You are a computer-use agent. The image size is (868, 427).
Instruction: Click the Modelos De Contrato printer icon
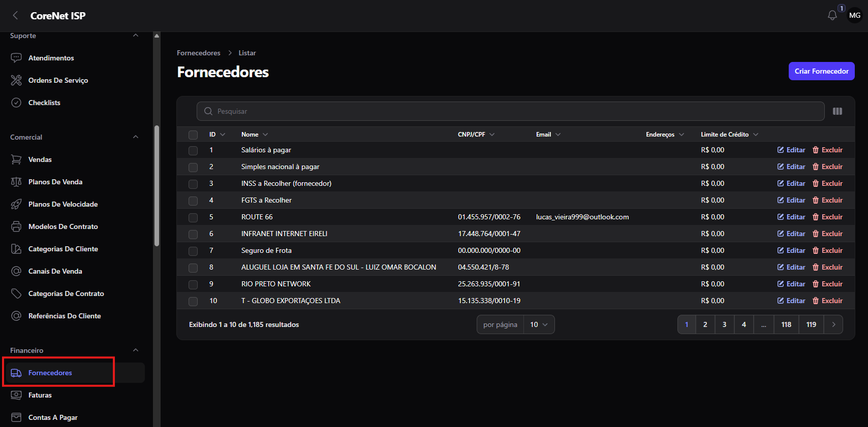pyautogui.click(x=16, y=226)
